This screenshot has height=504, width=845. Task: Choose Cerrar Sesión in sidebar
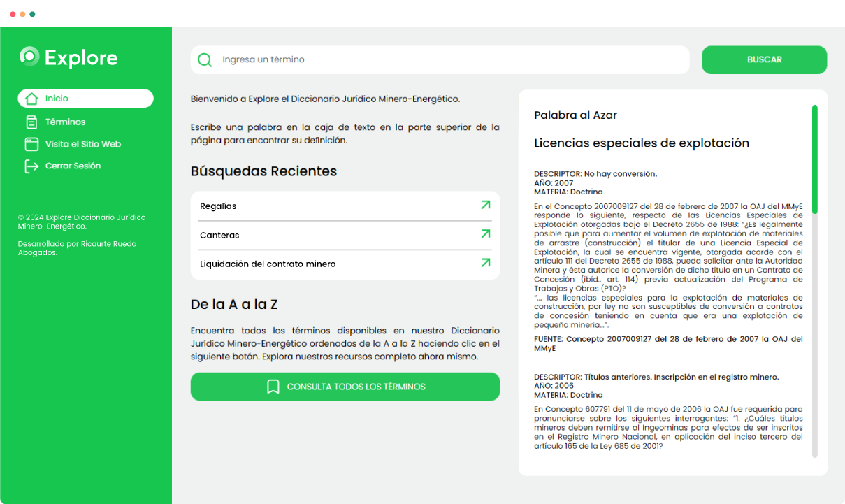click(x=73, y=166)
